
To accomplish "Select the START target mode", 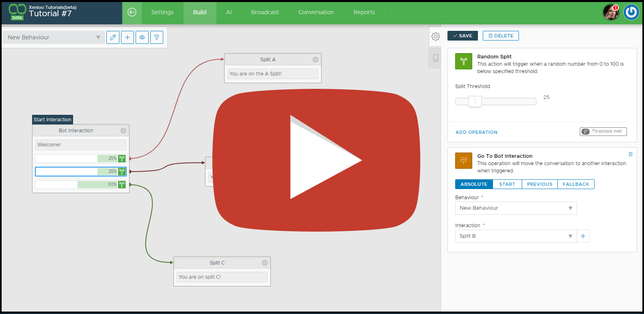I will point(507,184).
